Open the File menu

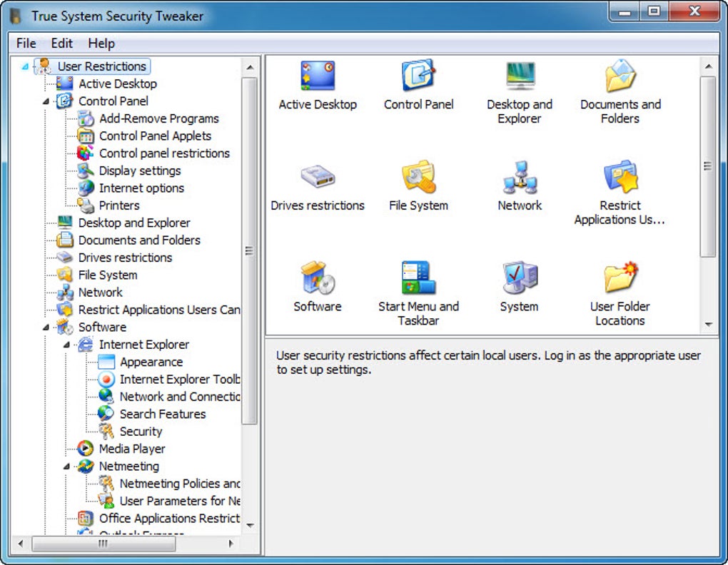26,43
